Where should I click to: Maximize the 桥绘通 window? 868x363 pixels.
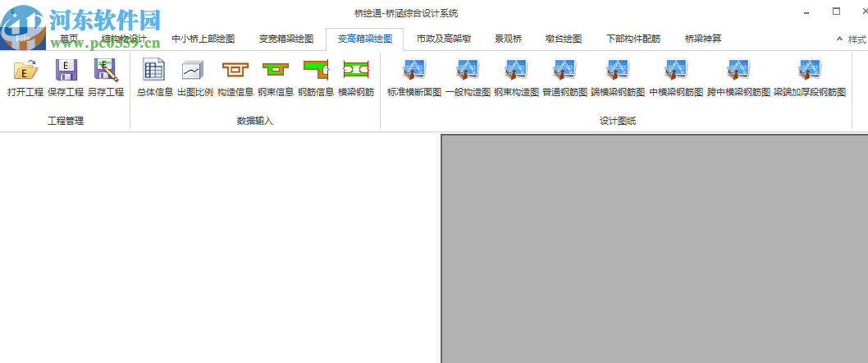point(836,11)
